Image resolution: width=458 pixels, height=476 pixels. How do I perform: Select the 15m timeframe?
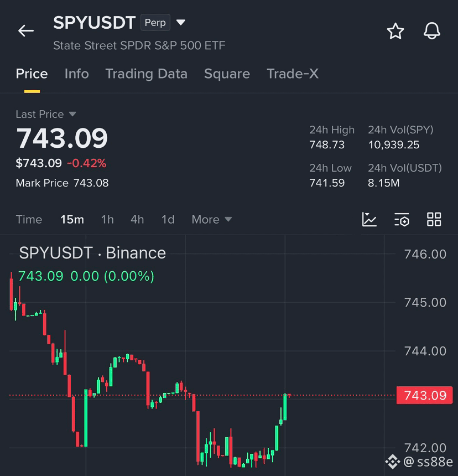[x=72, y=219]
